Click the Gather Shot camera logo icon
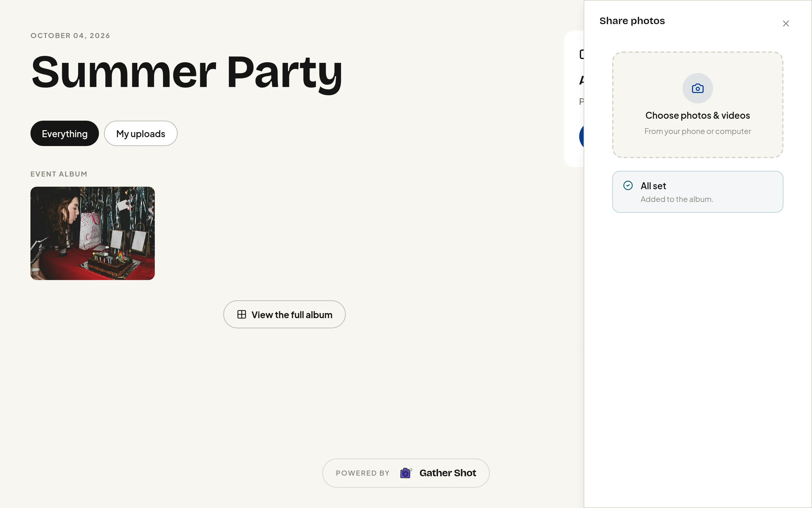Image resolution: width=812 pixels, height=508 pixels. click(x=406, y=473)
